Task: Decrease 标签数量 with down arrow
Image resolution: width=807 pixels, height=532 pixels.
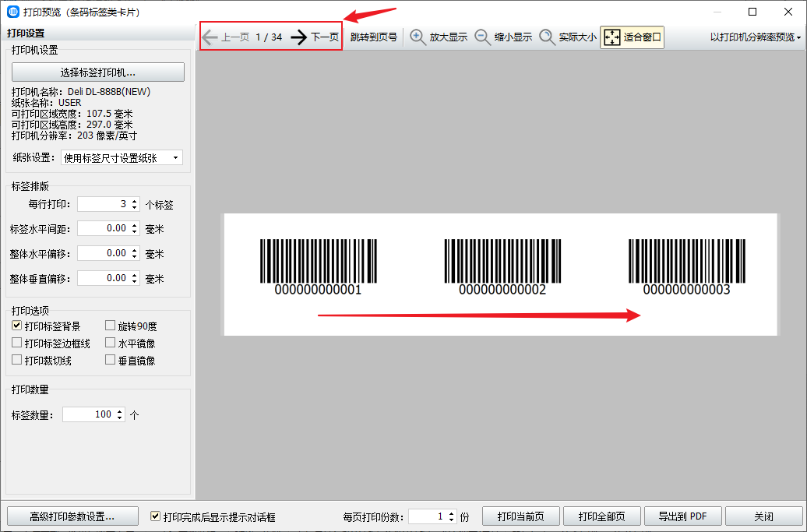Action: point(120,417)
